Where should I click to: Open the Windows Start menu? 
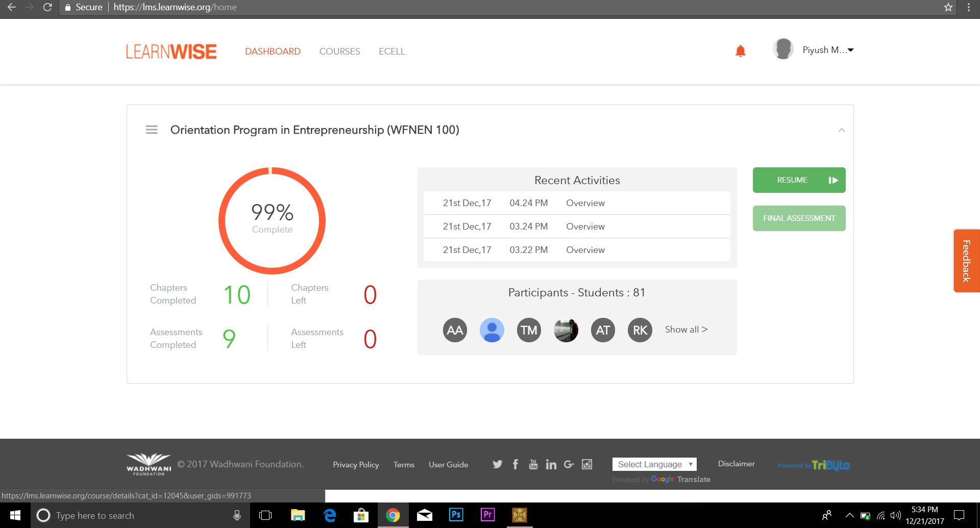pos(15,515)
